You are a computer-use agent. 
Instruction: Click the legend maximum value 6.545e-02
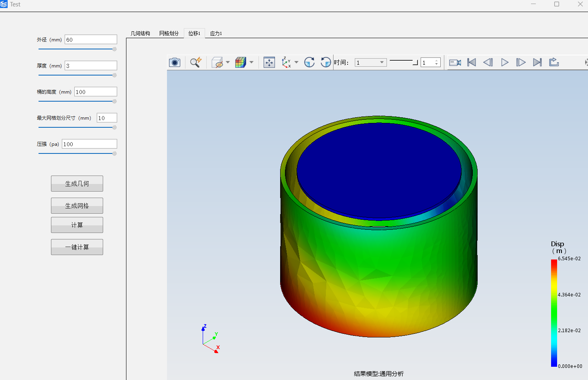[x=569, y=259]
